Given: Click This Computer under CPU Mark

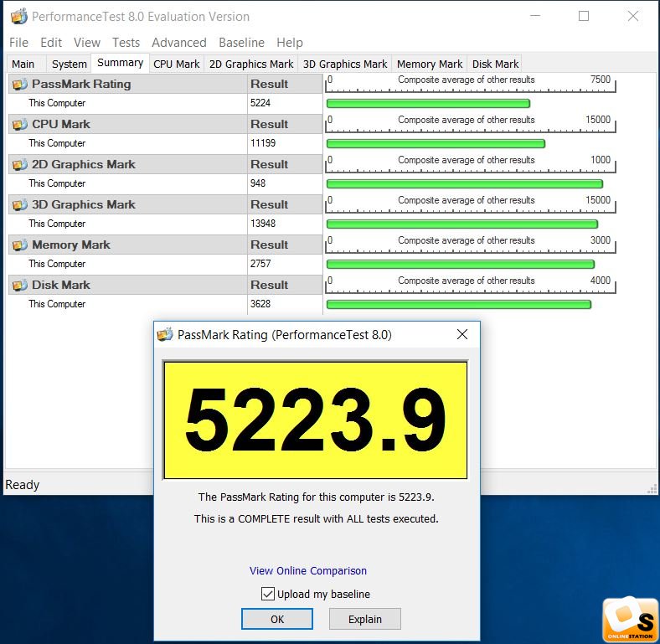Looking at the screenshot, I should (x=57, y=143).
